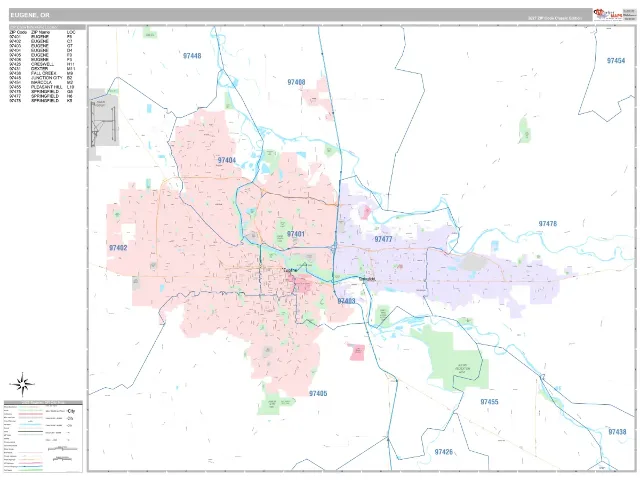Click the LOC column header
This screenshot has height=480, width=640.
[x=71, y=32]
